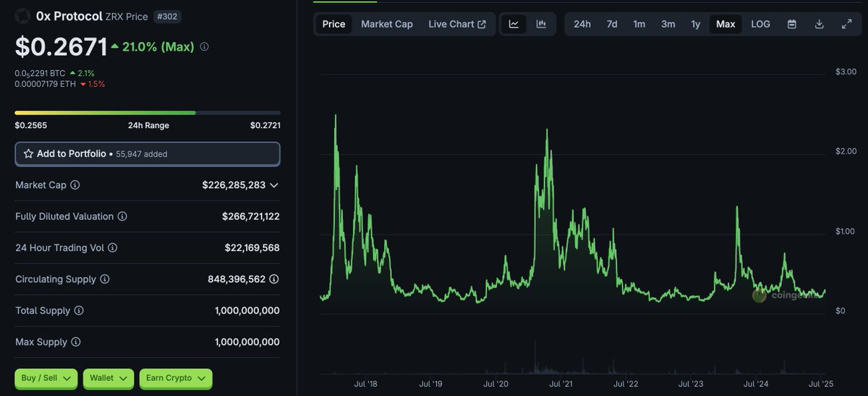The image size is (868, 396).
Task: Expand Market Cap details chevron
Action: coord(274,185)
